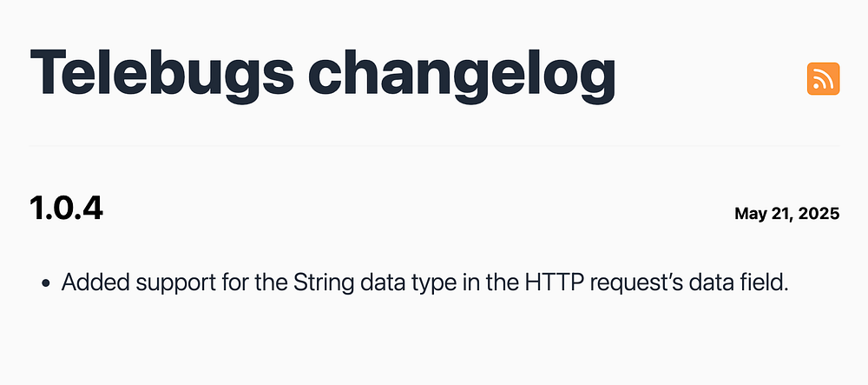Click the 1.0.4 version heading

point(66,209)
